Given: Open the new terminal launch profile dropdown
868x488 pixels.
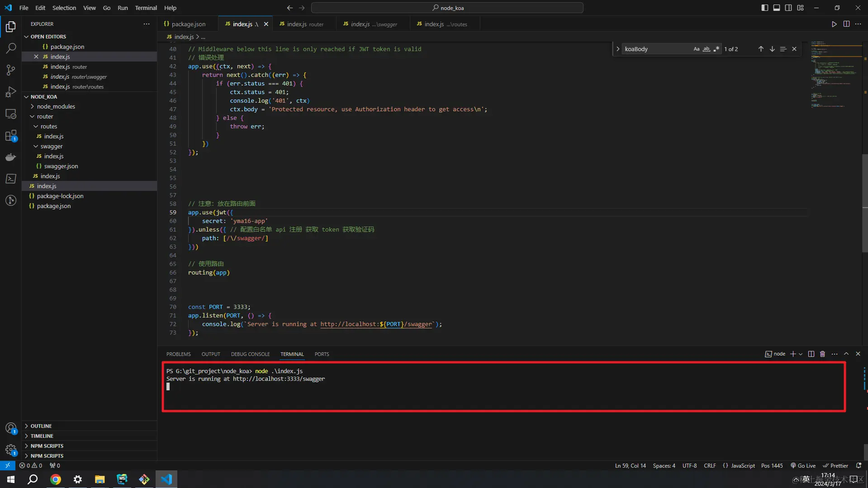Looking at the screenshot, I should click(801, 354).
